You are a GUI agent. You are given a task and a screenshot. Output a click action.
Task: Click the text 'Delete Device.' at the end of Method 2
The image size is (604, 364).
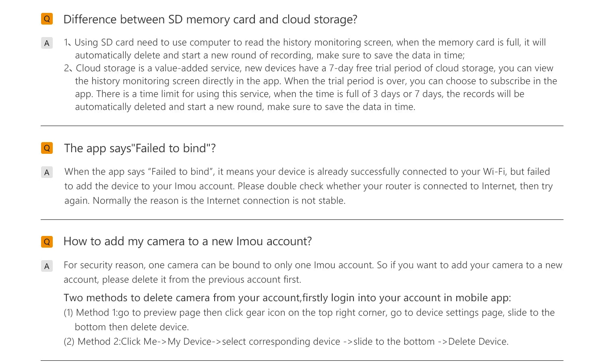click(x=478, y=341)
